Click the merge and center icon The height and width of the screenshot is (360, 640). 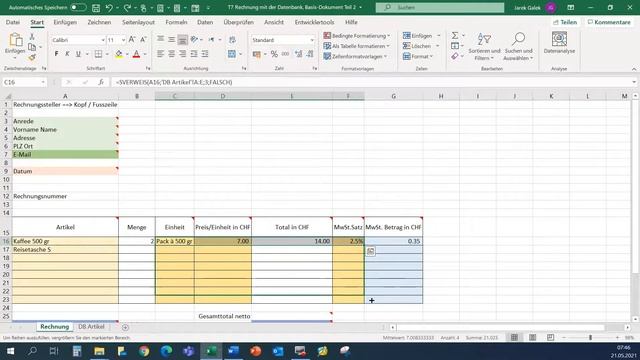232,54
